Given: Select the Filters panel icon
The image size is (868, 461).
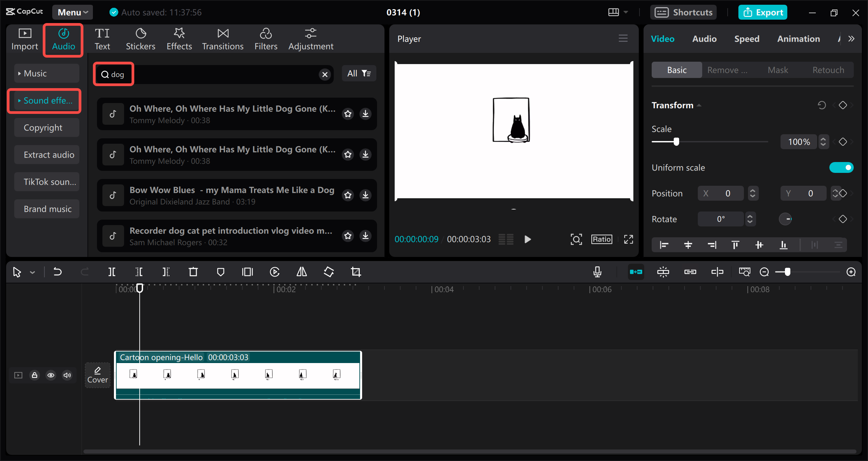Looking at the screenshot, I should 266,38.
